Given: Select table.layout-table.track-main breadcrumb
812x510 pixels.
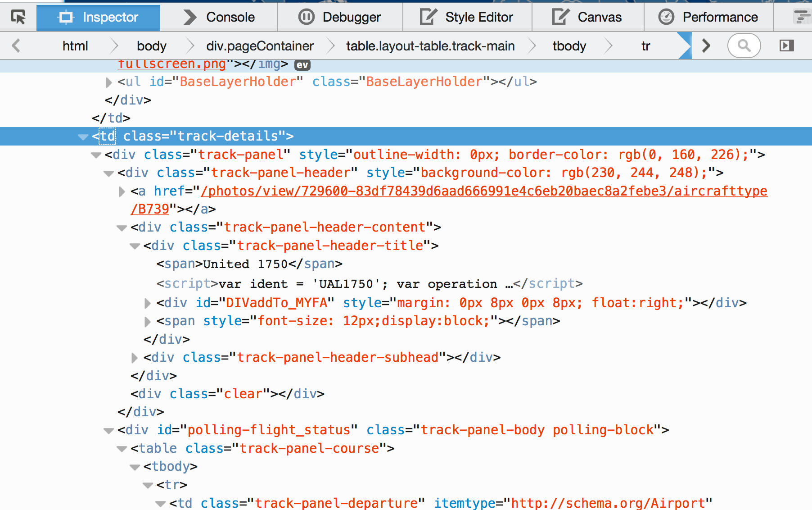Looking at the screenshot, I should 430,46.
